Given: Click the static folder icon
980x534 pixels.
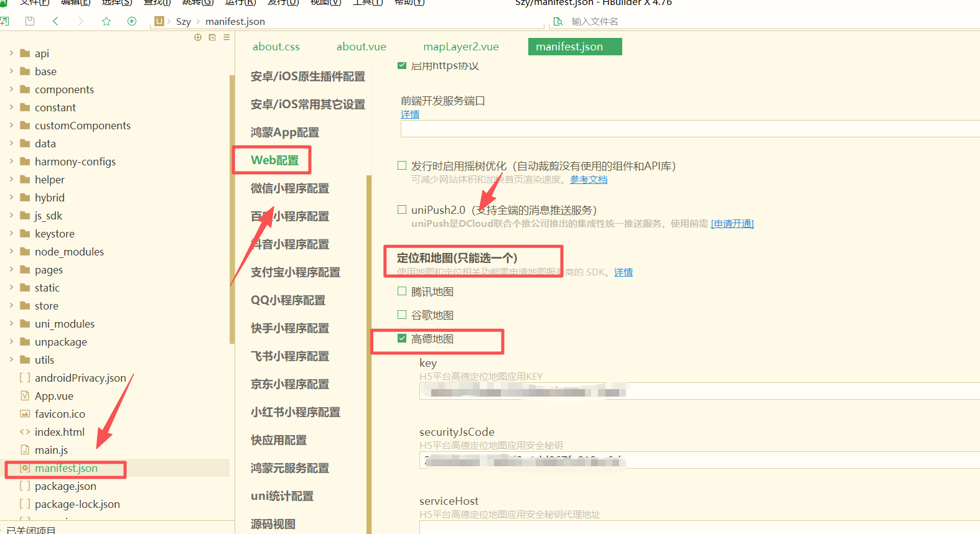Looking at the screenshot, I should coord(25,287).
